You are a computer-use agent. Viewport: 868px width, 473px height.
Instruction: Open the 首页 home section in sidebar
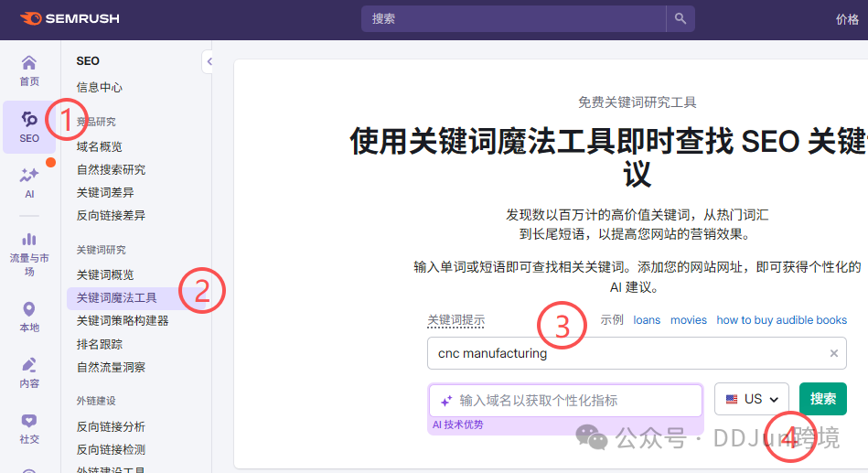pyautogui.click(x=29, y=70)
